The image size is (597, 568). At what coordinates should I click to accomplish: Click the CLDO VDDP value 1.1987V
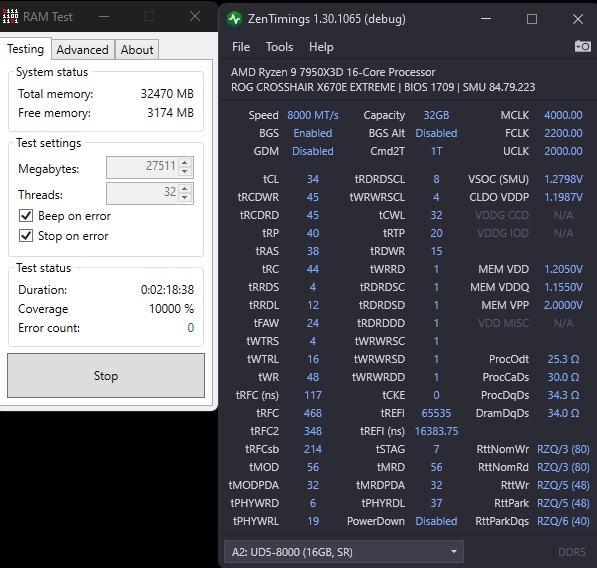563,197
